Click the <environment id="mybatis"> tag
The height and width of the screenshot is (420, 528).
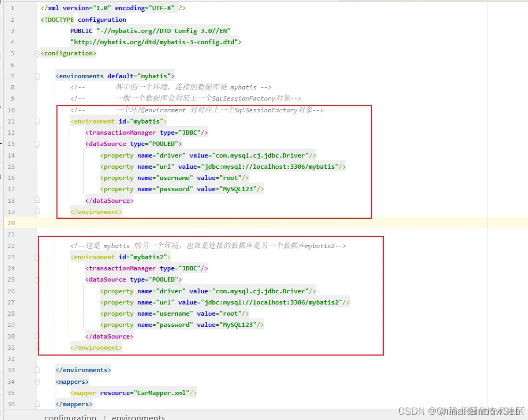[x=119, y=121]
